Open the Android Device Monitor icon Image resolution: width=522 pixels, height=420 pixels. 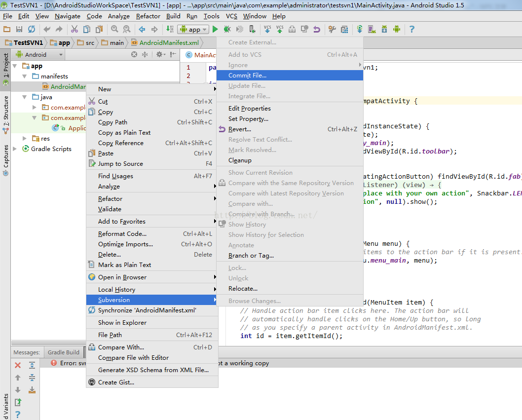(397, 29)
